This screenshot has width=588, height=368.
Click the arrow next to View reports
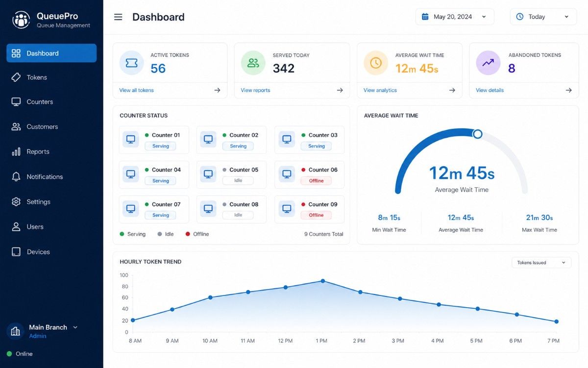340,90
